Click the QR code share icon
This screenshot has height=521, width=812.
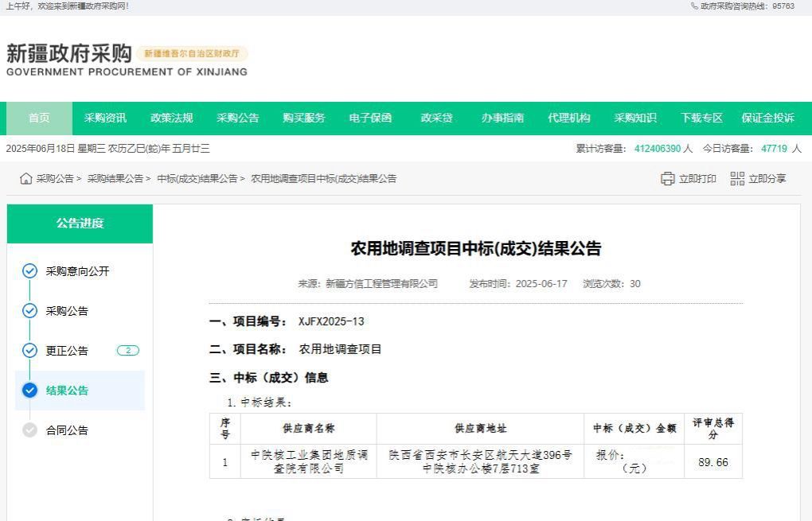(737, 179)
